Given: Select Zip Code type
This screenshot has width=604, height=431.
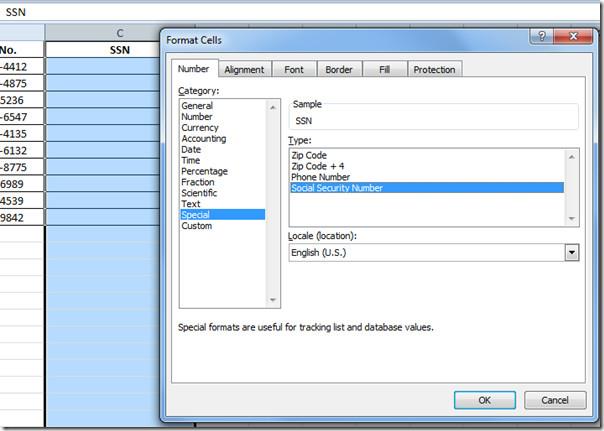Looking at the screenshot, I should pyautogui.click(x=310, y=155).
